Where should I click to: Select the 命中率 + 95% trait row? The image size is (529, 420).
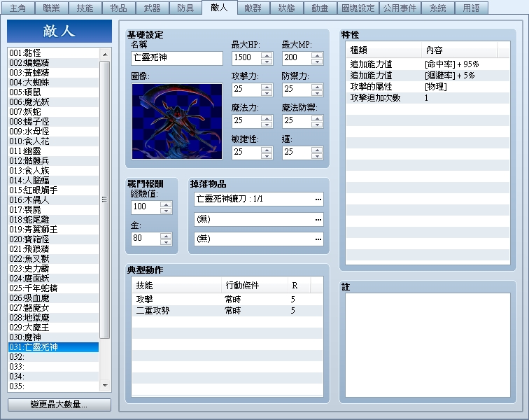click(428, 64)
